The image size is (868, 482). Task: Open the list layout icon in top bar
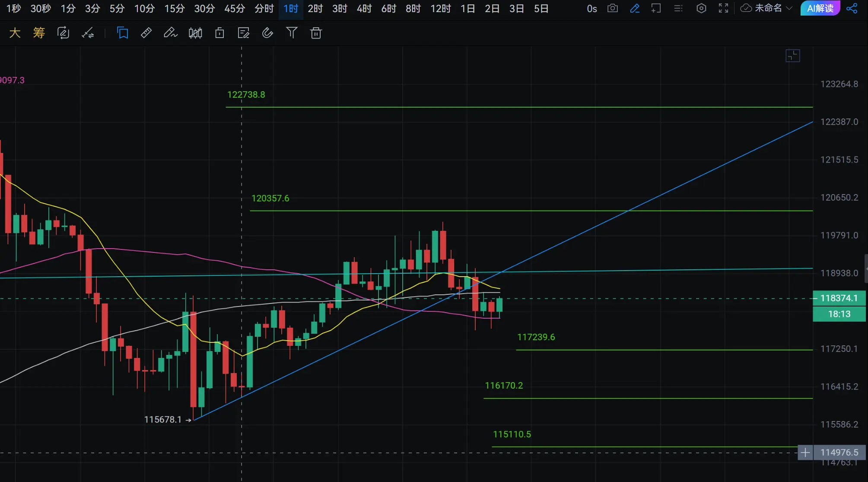pos(678,8)
